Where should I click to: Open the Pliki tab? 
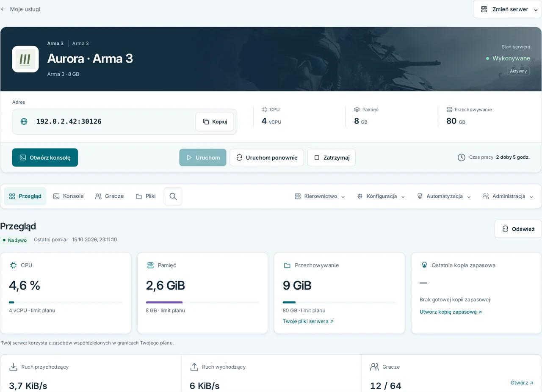pyautogui.click(x=146, y=196)
